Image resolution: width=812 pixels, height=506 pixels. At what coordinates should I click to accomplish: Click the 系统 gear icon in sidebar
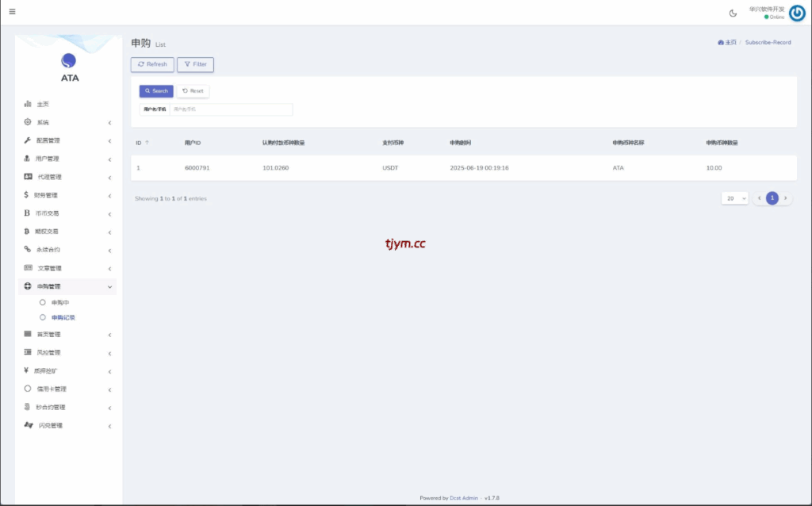(28, 122)
